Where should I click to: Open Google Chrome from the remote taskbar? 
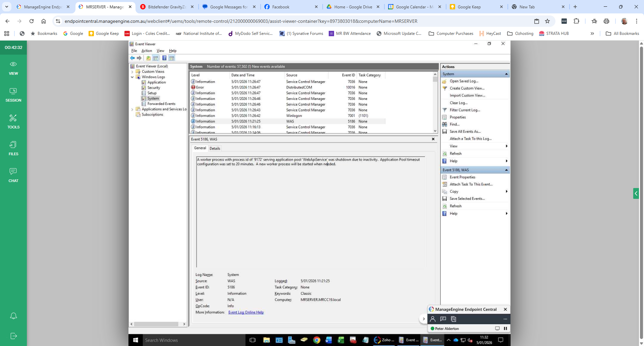click(x=317, y=340)
